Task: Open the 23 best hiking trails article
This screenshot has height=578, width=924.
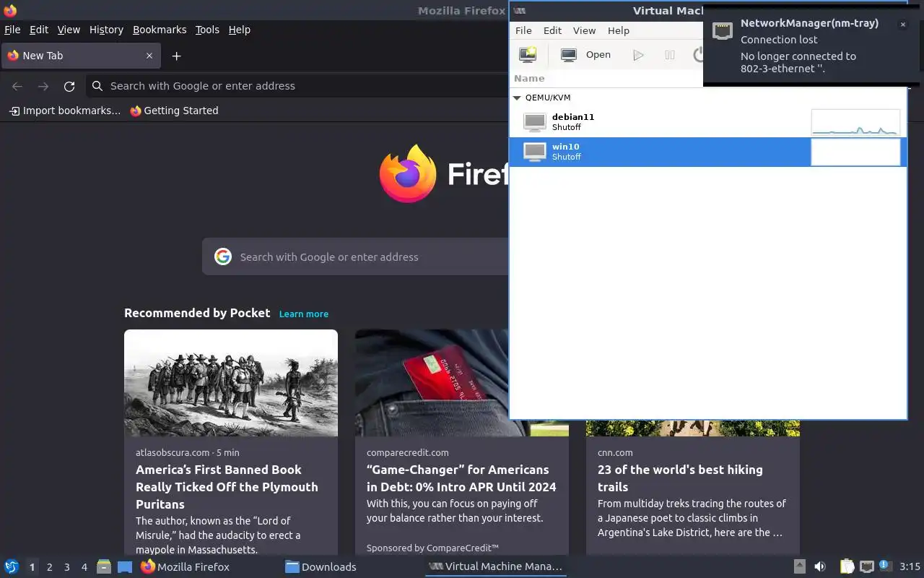Action: tap(680, 478)
